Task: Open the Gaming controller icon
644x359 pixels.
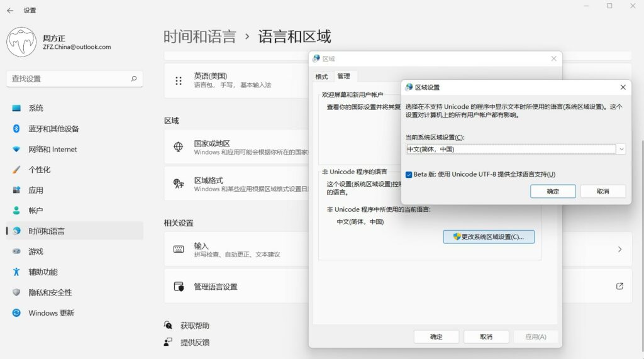Action: (x=16, y=251)
